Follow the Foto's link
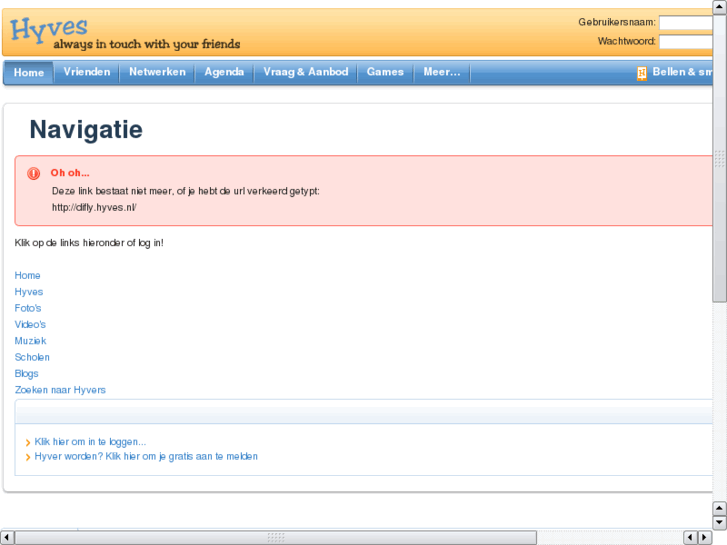727x545 pixels. click(x=28, y=308)
